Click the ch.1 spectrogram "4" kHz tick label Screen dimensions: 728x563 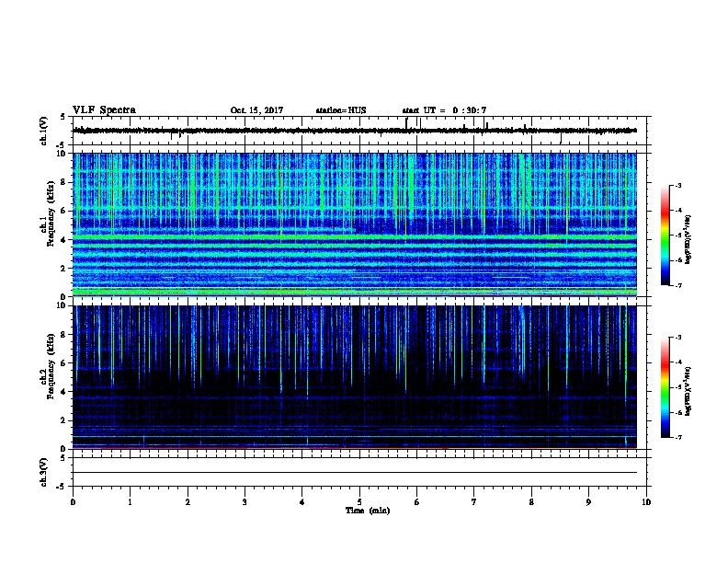63,240
